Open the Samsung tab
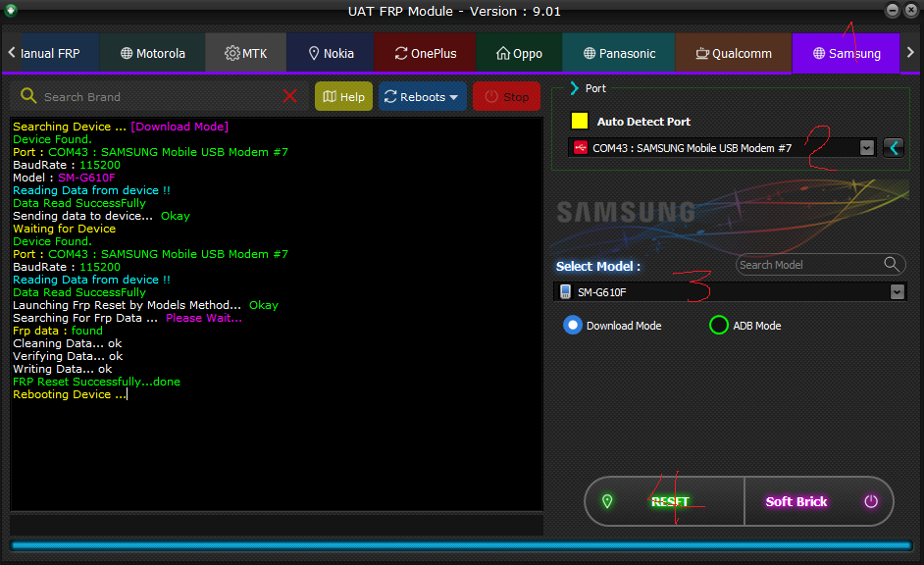This screenshot has height=565, width=924. click(x=846, y=53)
